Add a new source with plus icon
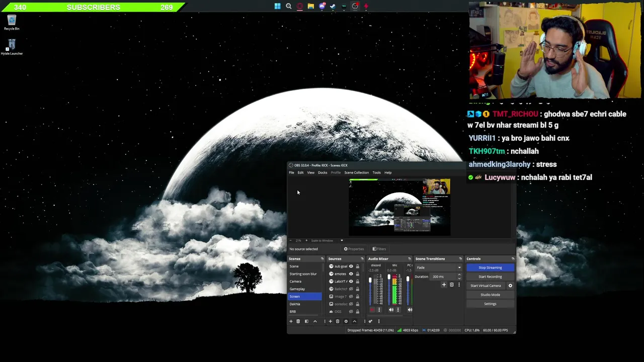Screen dimensions: 644x362 (331, 321)
